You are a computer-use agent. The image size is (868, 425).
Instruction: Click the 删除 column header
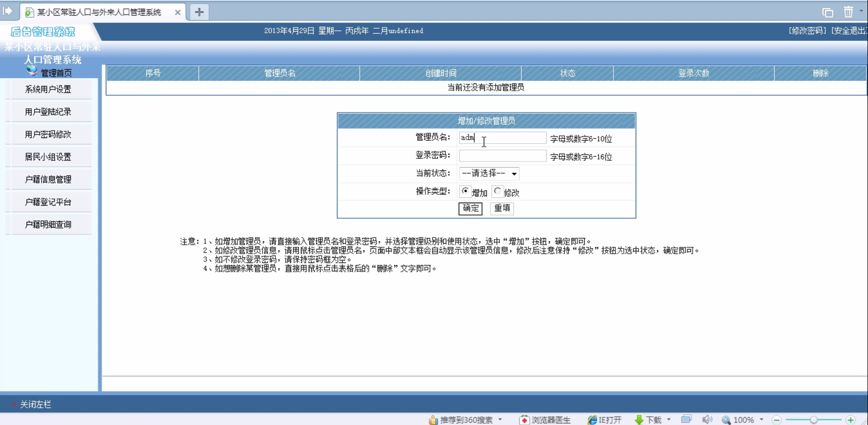click(821, 73)
